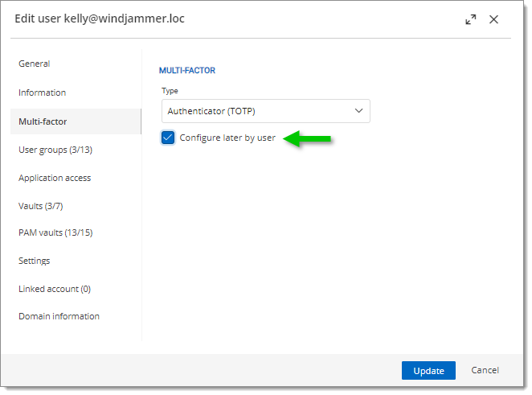
Task: Show PAM vaults (13/15)
Action: [55, 232]
